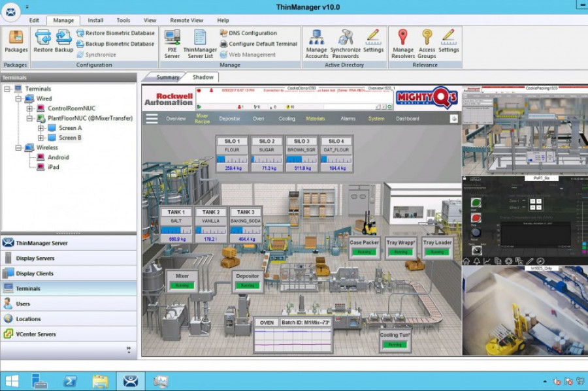The width and height of the screenshot is (588, 391).
Task: Open Active Directory Settings pencil icon
Action: (374, 41)
